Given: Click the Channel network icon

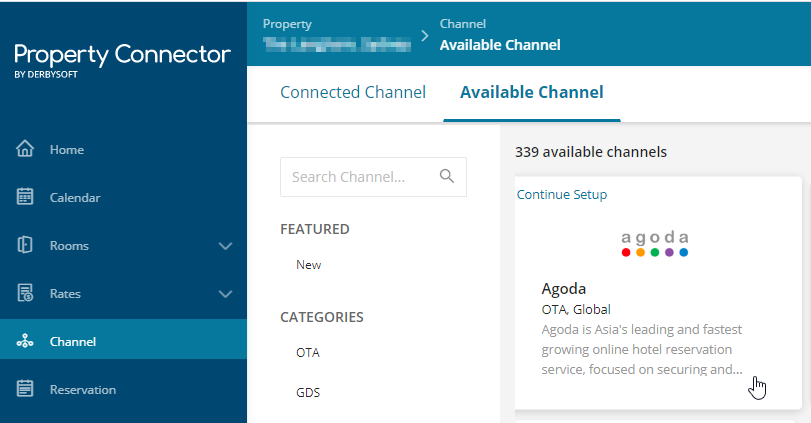Looking at the screenshot, I should 25,341.
